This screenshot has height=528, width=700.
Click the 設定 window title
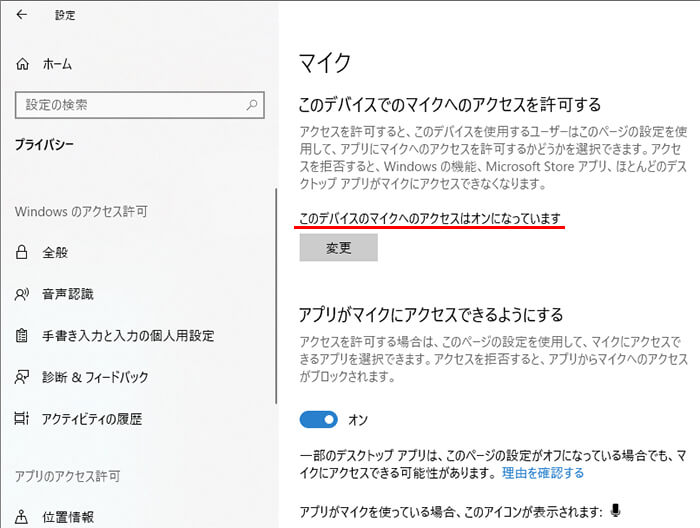65,15
